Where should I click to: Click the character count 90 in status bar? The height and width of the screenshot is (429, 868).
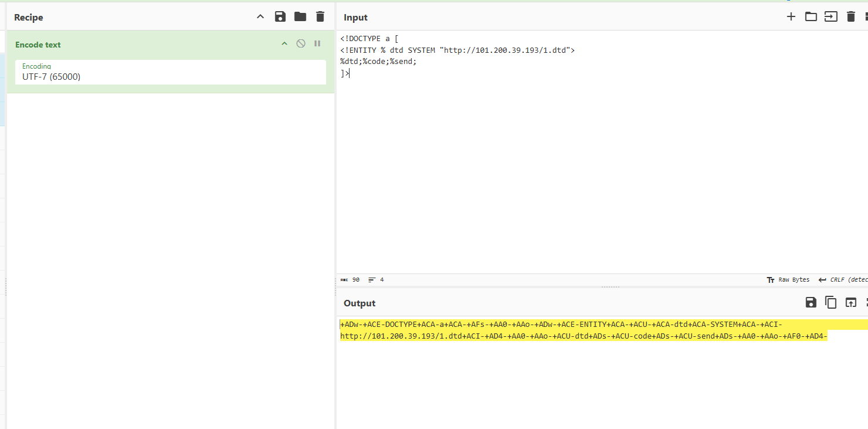pos(350,280)
